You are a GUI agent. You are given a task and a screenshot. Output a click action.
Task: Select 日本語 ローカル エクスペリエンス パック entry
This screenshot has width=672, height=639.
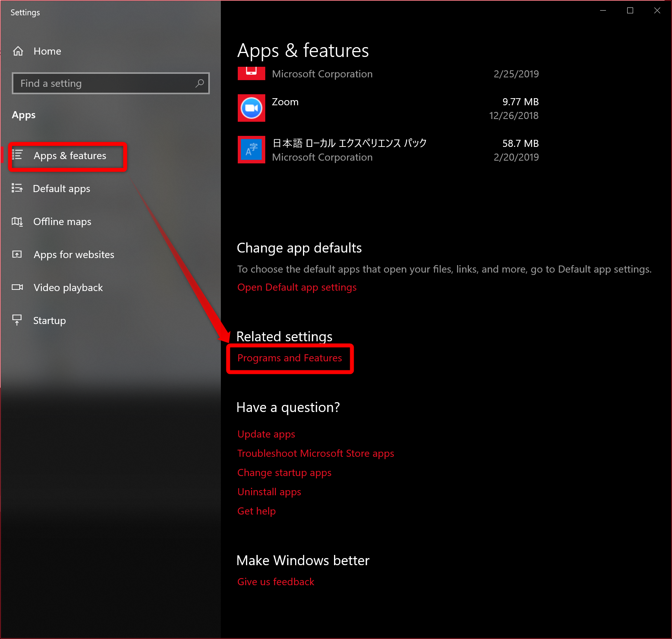pos(350,143)
